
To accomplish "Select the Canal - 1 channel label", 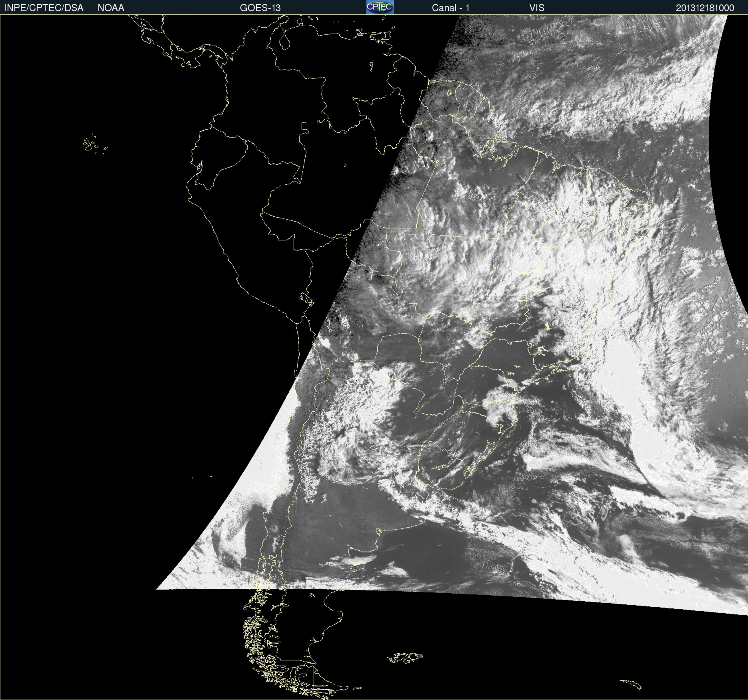I will coord(451,8).
